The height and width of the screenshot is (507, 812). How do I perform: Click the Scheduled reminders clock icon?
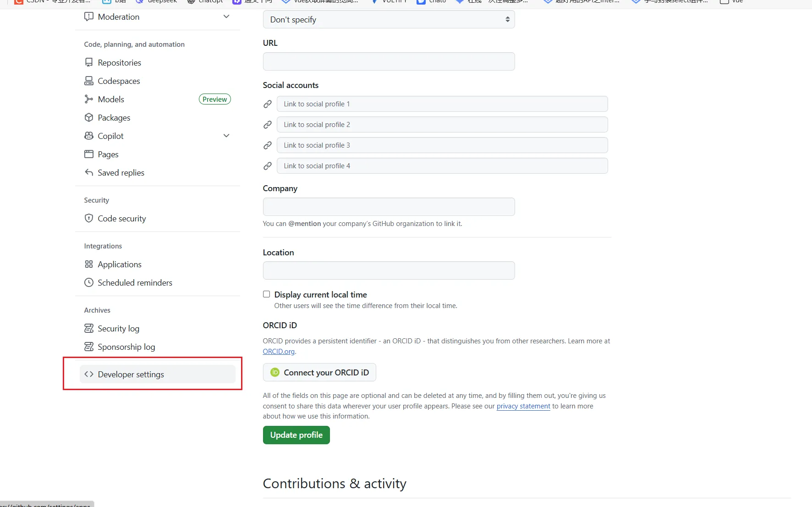pyautogui.click(x=89, y=282)
